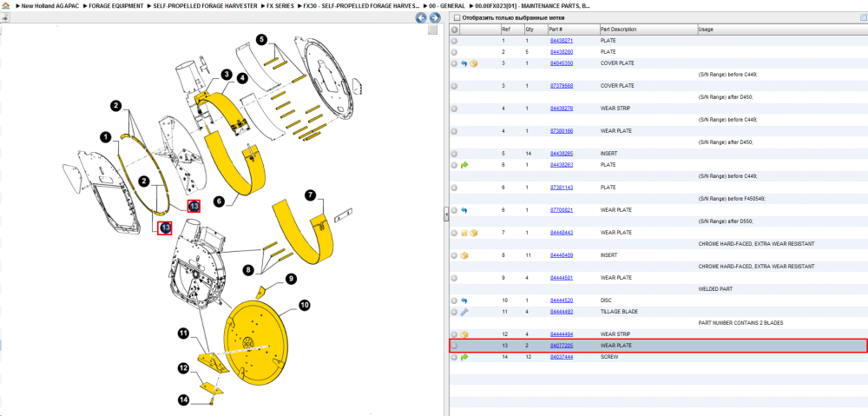
Task: Select callout 10 next to the disc
Action: pyautogui.click(x=305, y=305)
